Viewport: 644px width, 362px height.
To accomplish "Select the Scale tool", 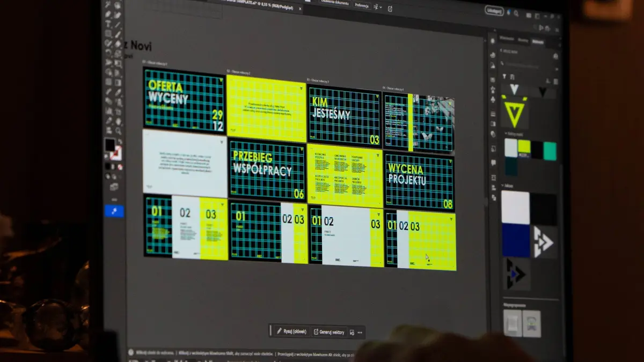I will coord(118,53).
